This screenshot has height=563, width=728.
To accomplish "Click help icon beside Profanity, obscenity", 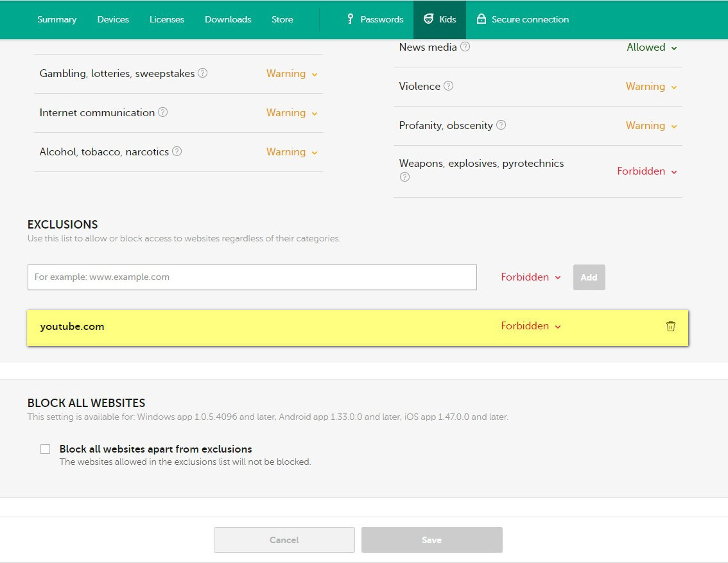I will (501, 125).
